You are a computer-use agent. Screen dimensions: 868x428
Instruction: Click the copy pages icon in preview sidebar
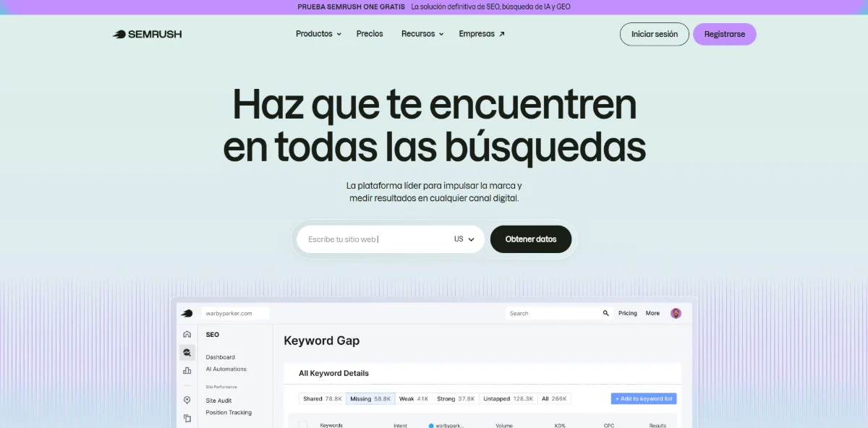tap(187, 418)
